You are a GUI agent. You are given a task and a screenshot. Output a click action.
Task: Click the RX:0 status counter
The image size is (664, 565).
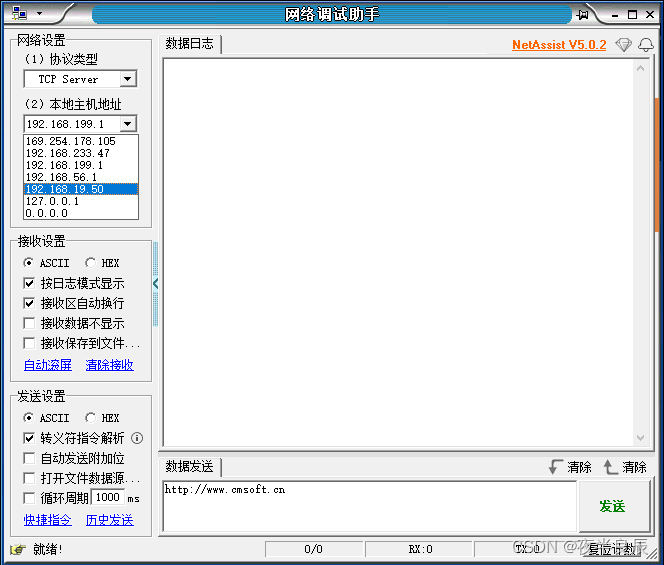point(420,549)
